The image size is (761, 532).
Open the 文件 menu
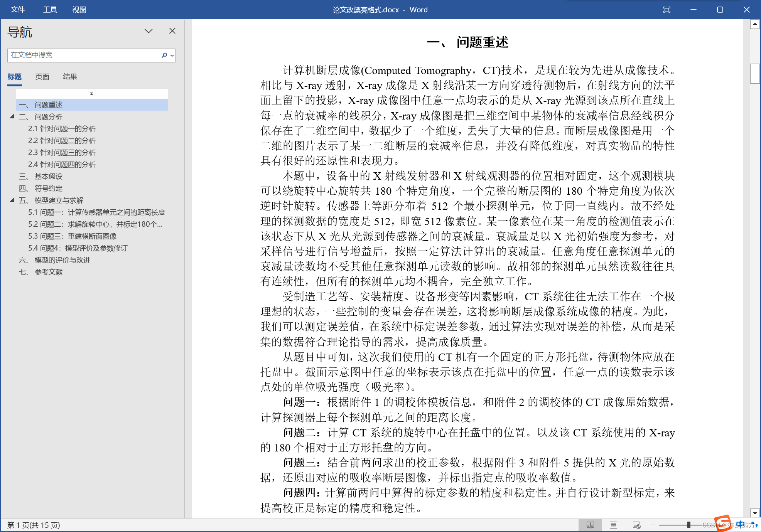[x=18, y=10]
